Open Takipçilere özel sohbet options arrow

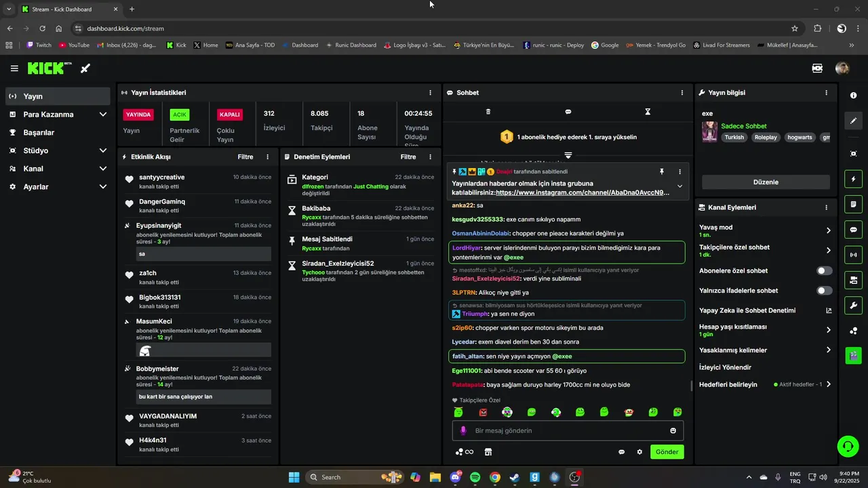click(x=828, y=250)
